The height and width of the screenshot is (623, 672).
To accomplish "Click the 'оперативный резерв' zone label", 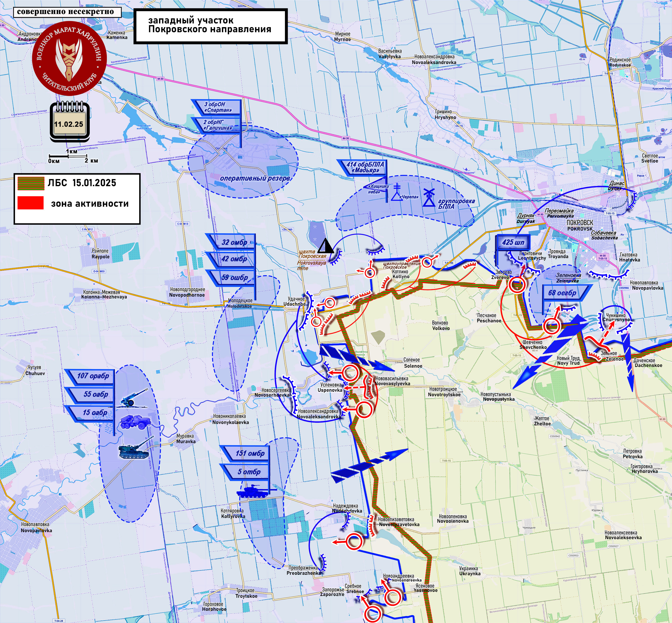I will 255,179.
